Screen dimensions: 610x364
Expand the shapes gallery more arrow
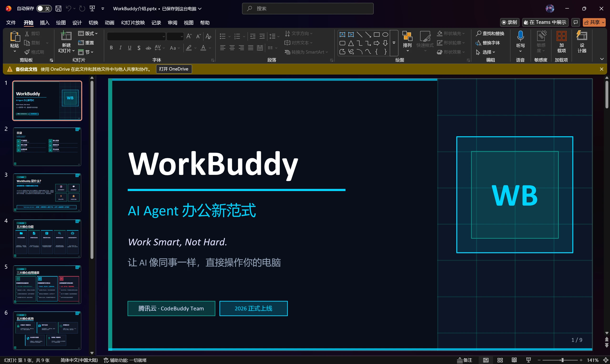(394, 43)
